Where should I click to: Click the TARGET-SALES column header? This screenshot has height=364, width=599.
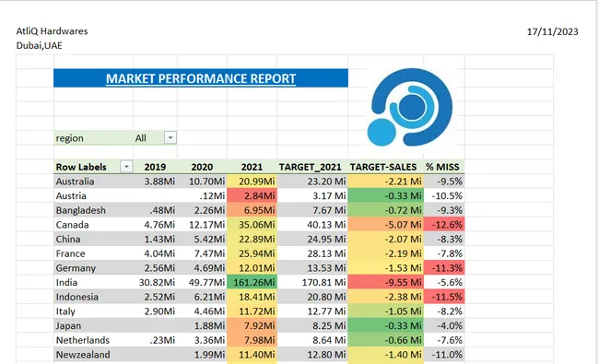click(x=383, y=167)
